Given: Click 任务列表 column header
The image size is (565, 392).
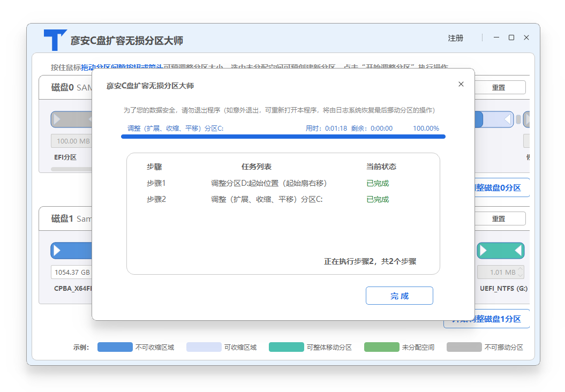Looking at the screenshot, I should click(x=256, y=167).
